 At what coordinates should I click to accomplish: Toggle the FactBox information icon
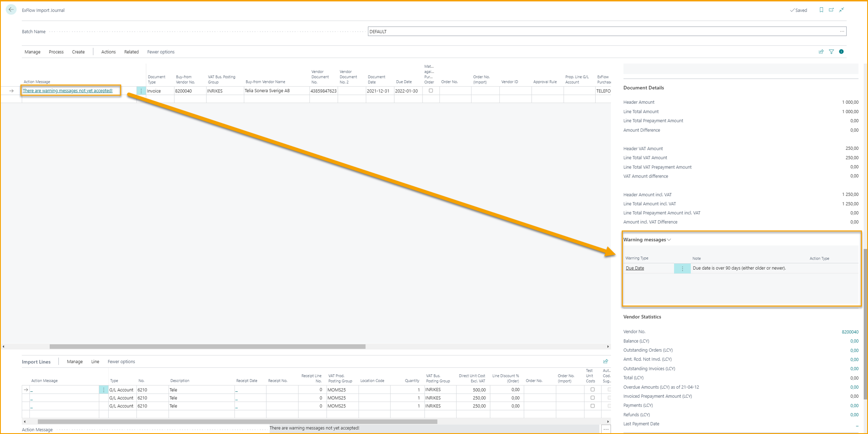(x=841, y=52)
